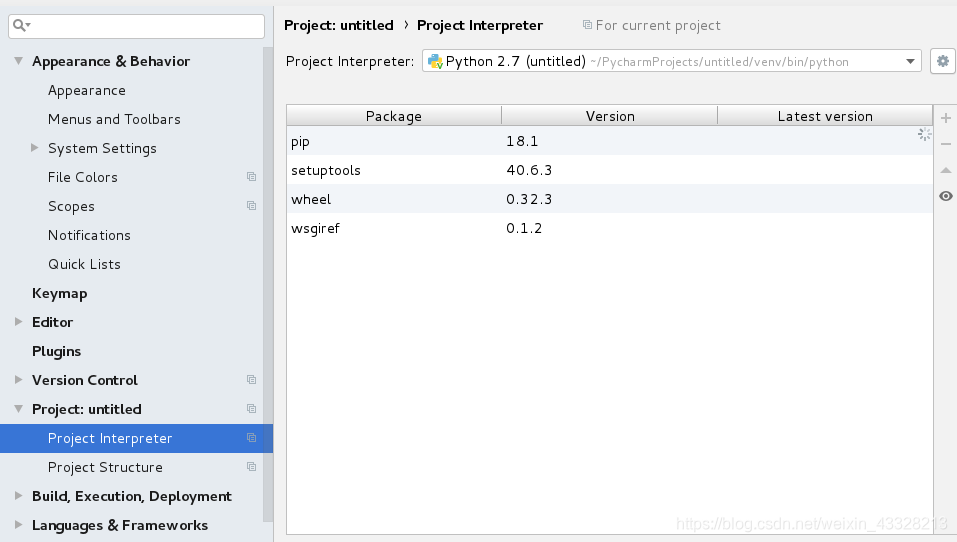Collapse the Appearance & Behavior section

pyautogui.click(x=19, y=61)
